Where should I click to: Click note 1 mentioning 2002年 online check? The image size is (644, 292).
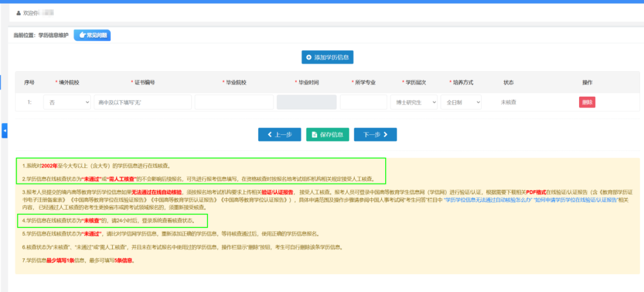pyautogui.click(x=96, y=166)
